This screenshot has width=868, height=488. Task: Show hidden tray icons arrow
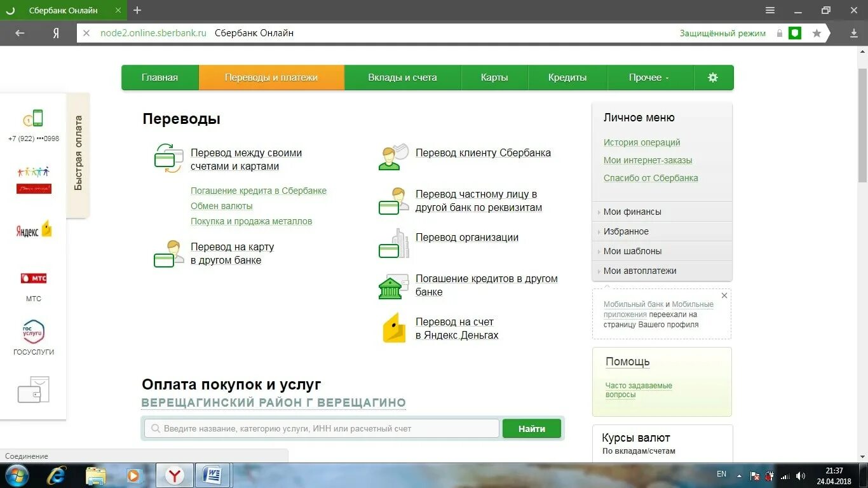pyautogui.click(x=739, y=475)
